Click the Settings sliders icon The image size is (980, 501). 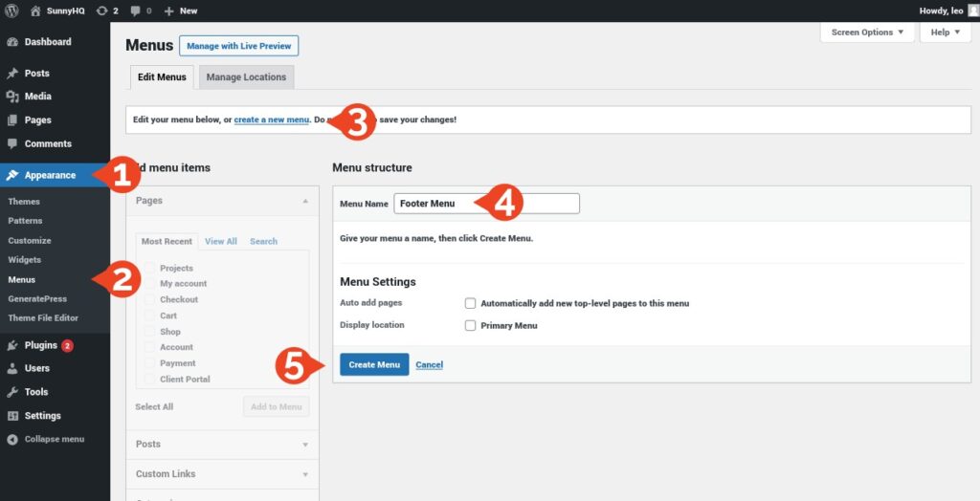coord(11,416)
